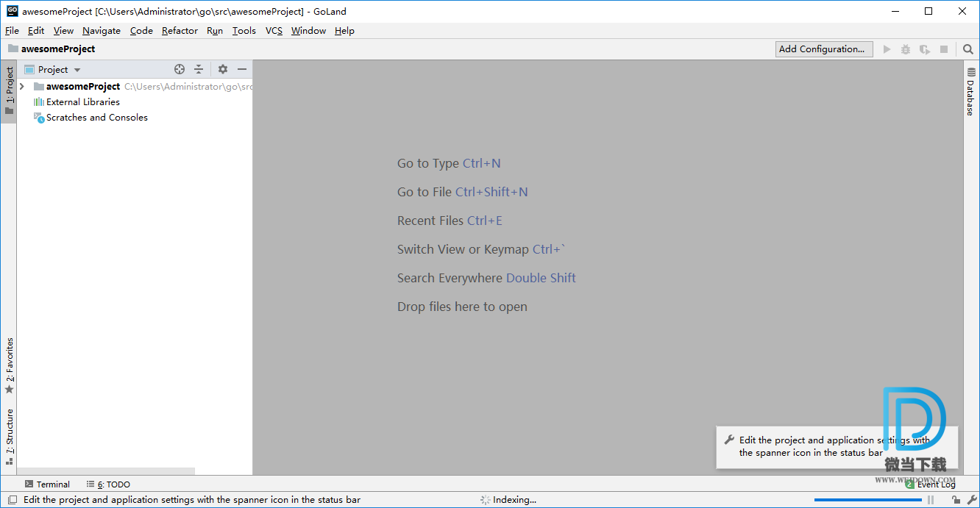Open Search Everywhere magnifier icon

[967, 49]
